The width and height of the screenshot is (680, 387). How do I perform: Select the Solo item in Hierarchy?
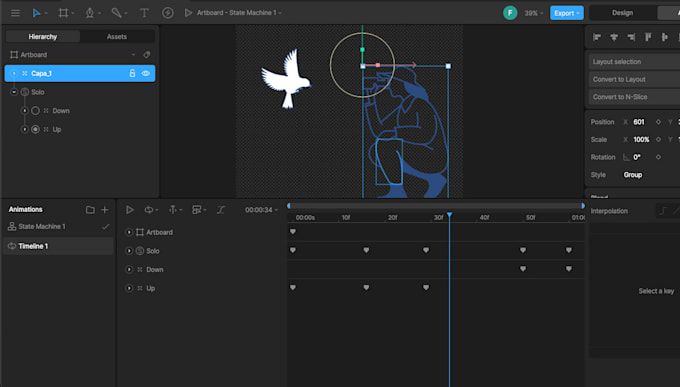[38, 92]
